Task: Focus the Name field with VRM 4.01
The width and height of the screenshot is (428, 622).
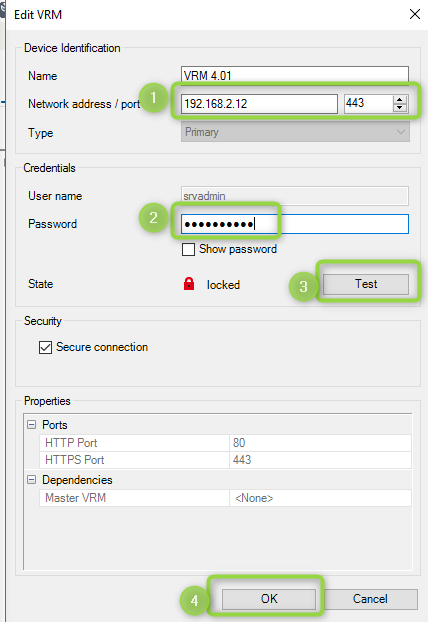Action: (295, 75)
